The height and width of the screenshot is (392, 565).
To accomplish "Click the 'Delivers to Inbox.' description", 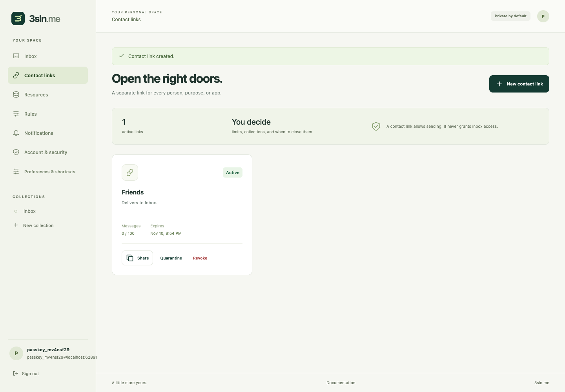I will [x=139, y=203].
